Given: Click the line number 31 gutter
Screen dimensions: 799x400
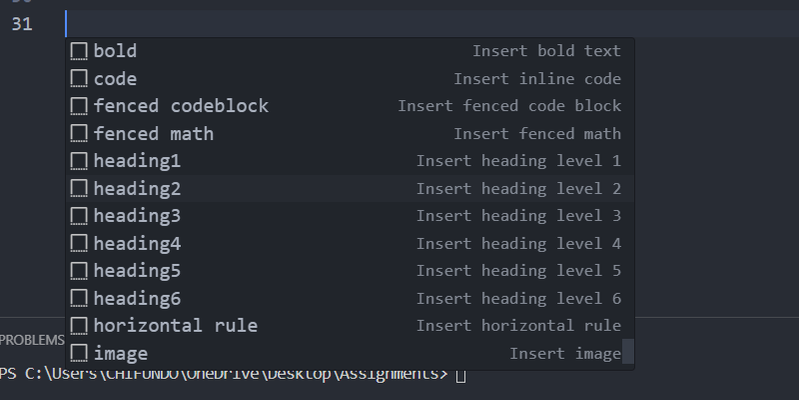Looking at the screenshot, I should point(22,24).
